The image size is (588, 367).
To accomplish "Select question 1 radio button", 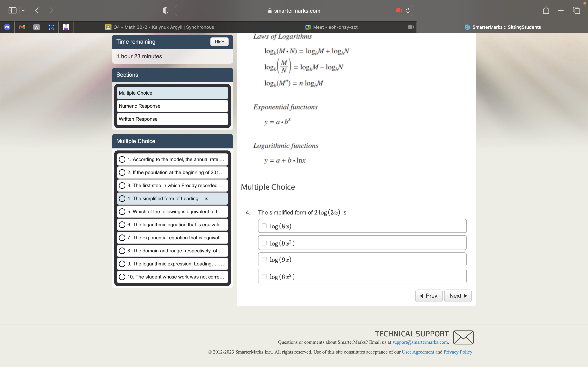I will pos(122,159).
